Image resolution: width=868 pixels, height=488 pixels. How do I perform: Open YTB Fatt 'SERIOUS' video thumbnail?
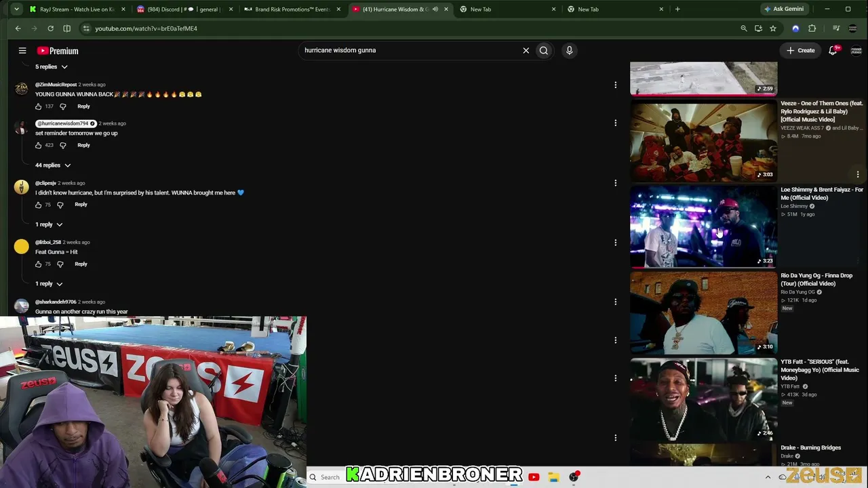(704, 399)
